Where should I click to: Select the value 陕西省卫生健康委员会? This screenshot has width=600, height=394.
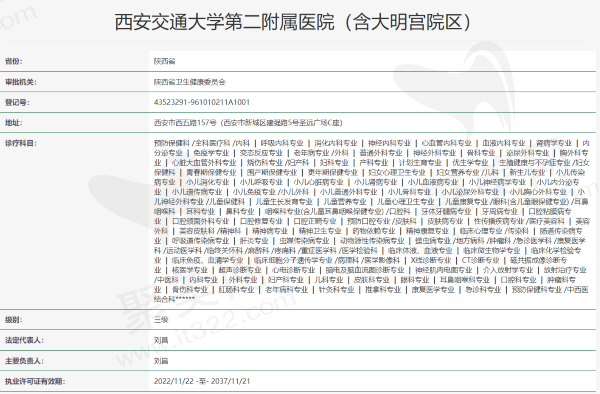pyautogui.click(x=190, y=82)
